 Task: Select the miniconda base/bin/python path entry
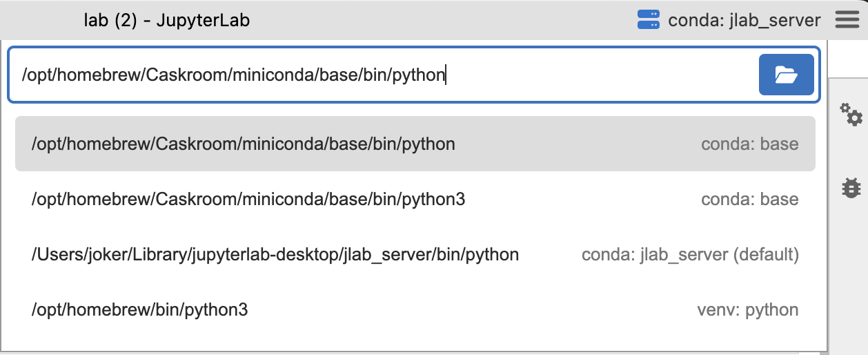click(243, 144)
